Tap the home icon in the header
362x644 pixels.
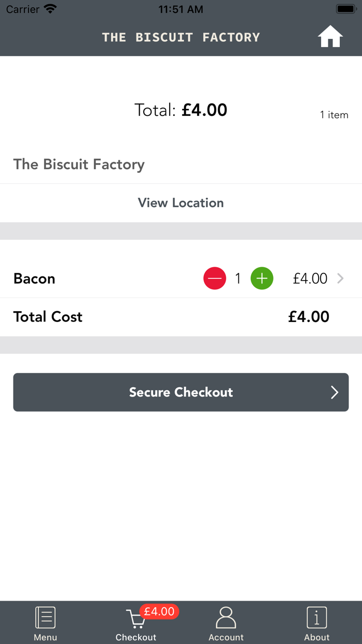(330, 36)
